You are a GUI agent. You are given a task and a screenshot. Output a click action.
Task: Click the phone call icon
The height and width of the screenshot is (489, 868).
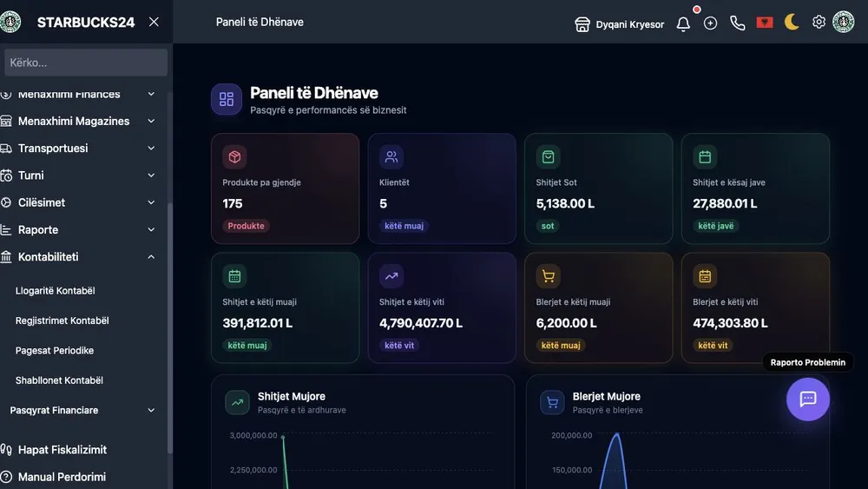click(x=737, y=23)
